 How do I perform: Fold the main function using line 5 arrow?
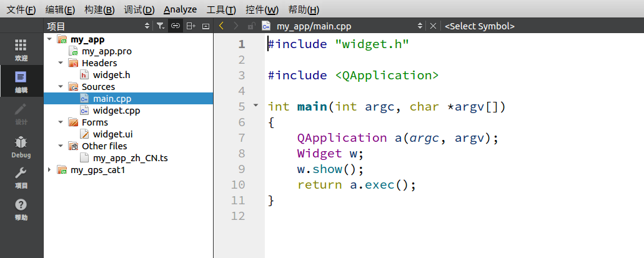click(x=255, y=106)
